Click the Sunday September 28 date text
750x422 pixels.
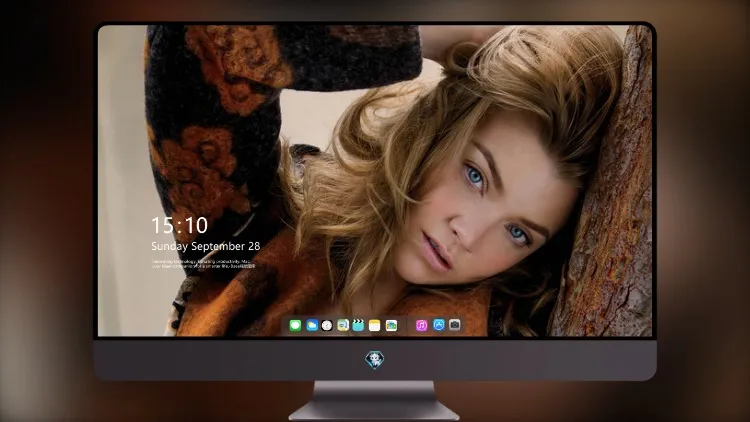pyautogui.click(x=206, y=246)
